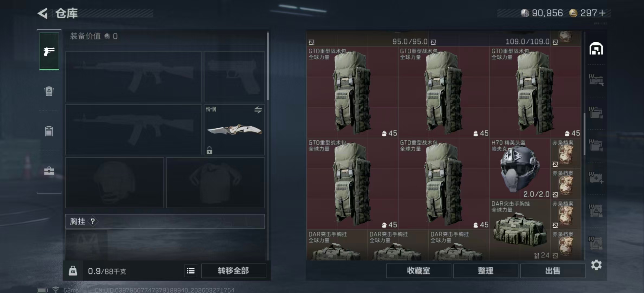Open the weapon container slot icon

tap(596, 80)
